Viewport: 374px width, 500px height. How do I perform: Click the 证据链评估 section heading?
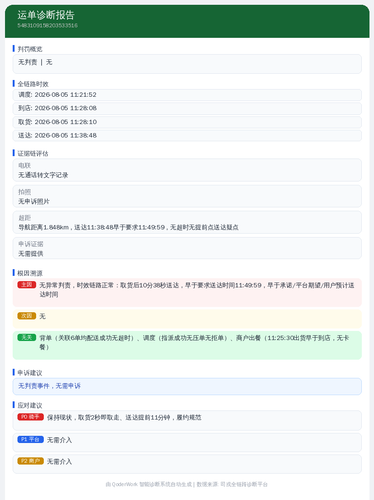point(33,153)
